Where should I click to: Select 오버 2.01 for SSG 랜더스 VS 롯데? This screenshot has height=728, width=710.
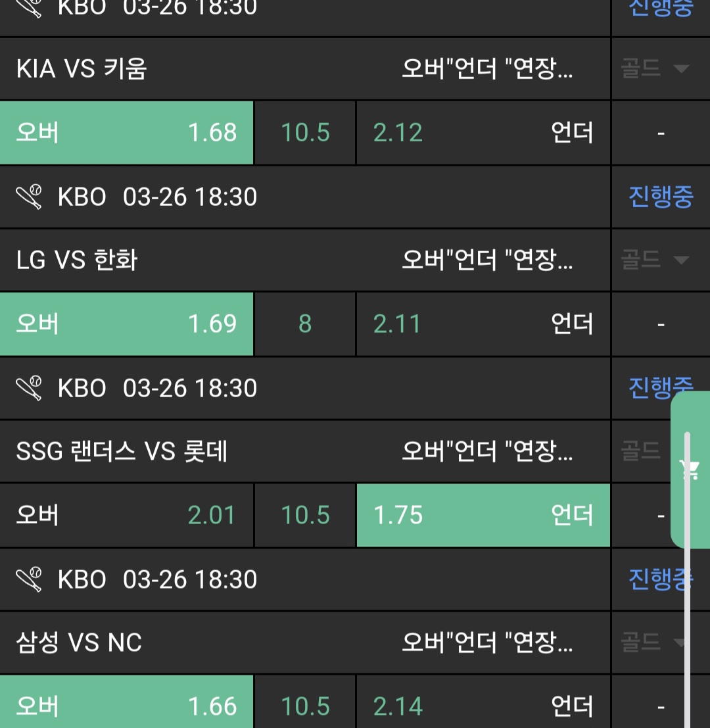126,516
